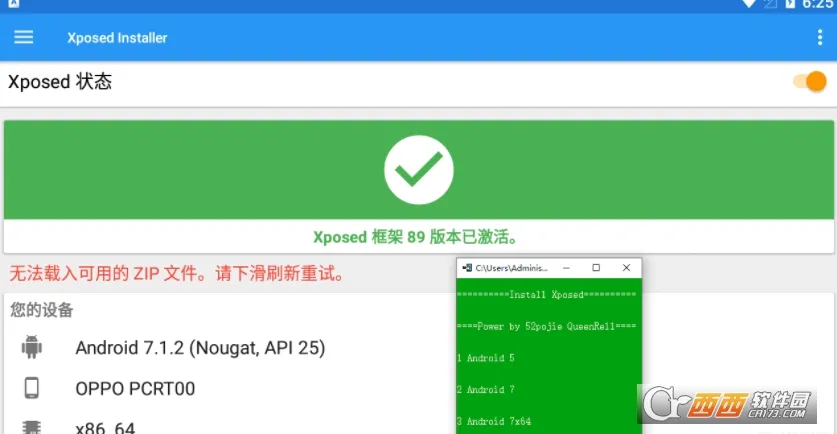Viewport: 837px width, 434px height.
Task: Click the Android robot icon
Action: [x=31, y=347]
